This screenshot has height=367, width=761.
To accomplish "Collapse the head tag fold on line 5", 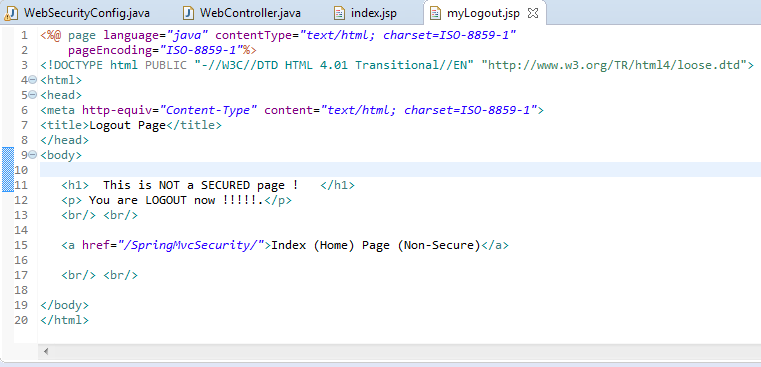I will pyautogui.click(x=33, y=95).
